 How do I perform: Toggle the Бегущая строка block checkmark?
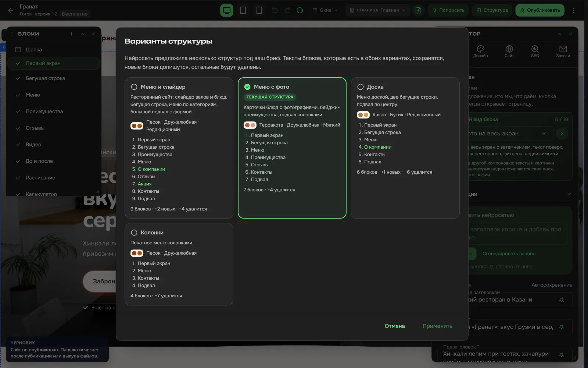[x=18, y=78]
